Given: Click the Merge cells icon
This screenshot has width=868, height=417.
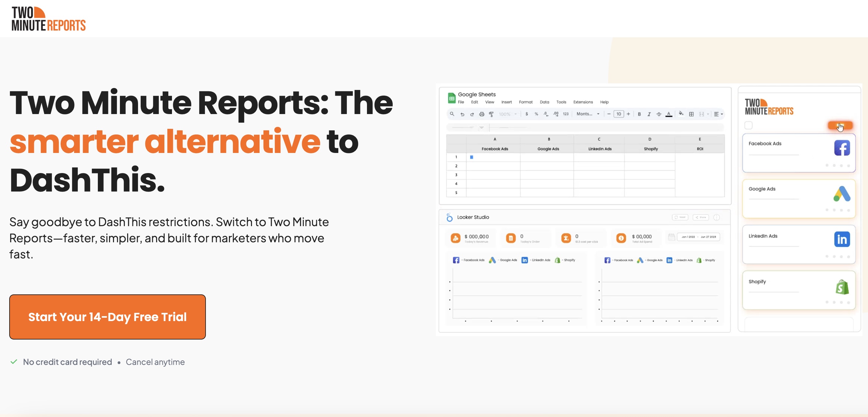Looking at the screenshot, I should pos(702,114).
